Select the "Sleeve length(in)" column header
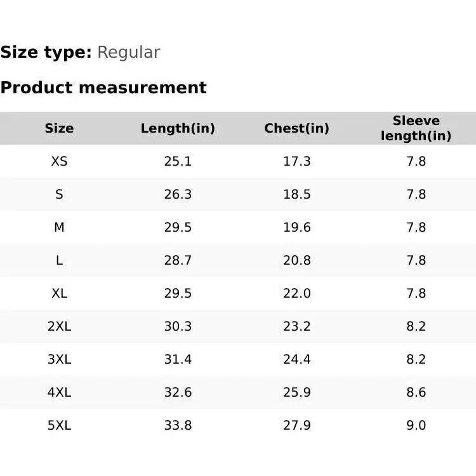The image size is (476, 476). tap(416, 128)
